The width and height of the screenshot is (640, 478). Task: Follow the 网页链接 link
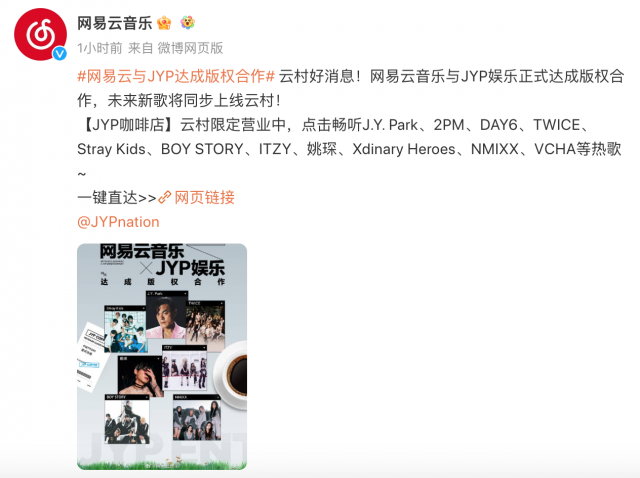pyautogui.click(x=204, y=198)
